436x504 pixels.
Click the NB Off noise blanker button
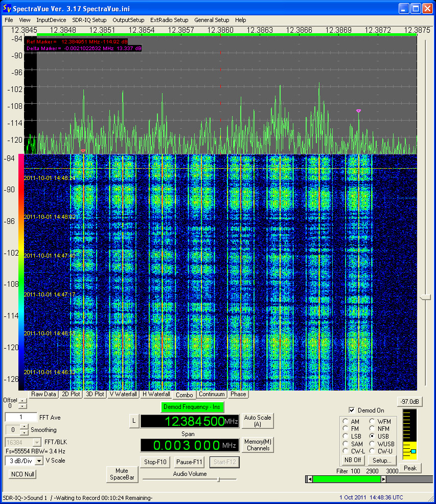[x=353, y=460]
